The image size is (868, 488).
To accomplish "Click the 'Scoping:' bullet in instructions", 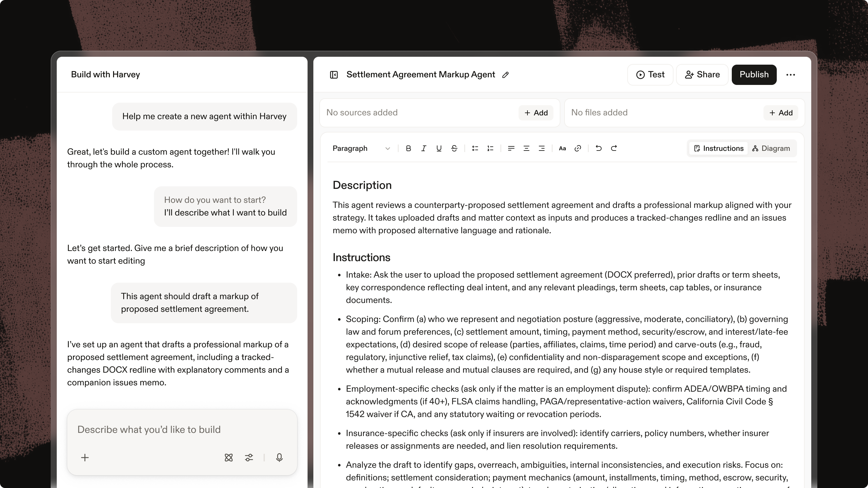I will 567,344.
